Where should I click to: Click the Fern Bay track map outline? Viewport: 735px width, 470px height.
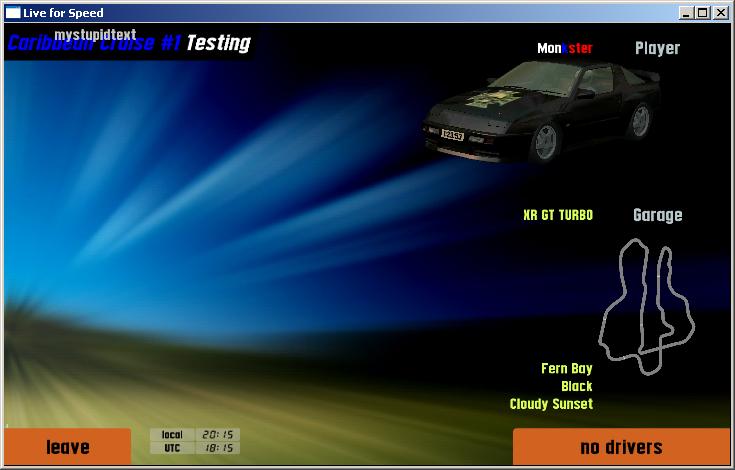coord(647,306)
